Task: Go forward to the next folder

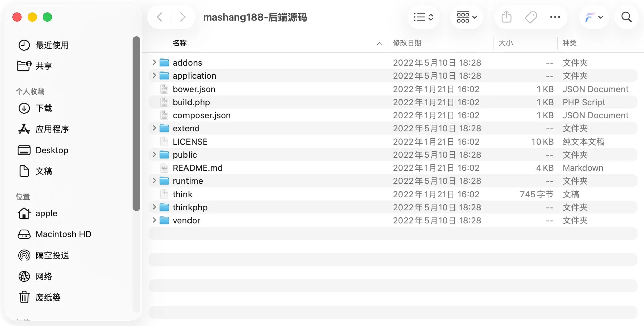Action: pos(183,17)
